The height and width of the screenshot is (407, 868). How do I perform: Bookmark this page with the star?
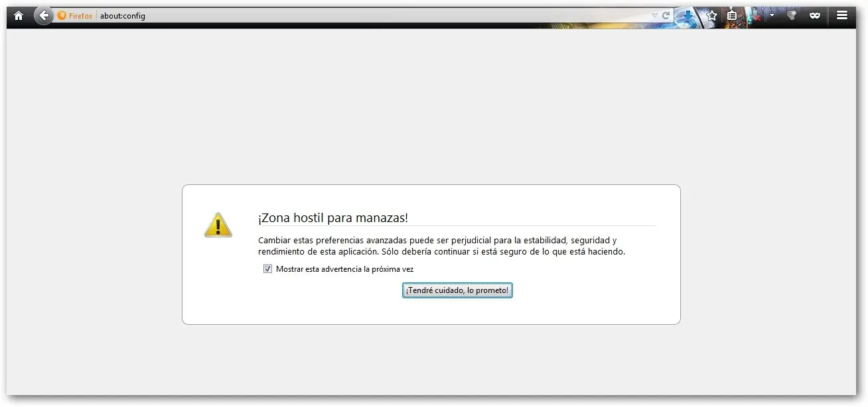[711, 15]
